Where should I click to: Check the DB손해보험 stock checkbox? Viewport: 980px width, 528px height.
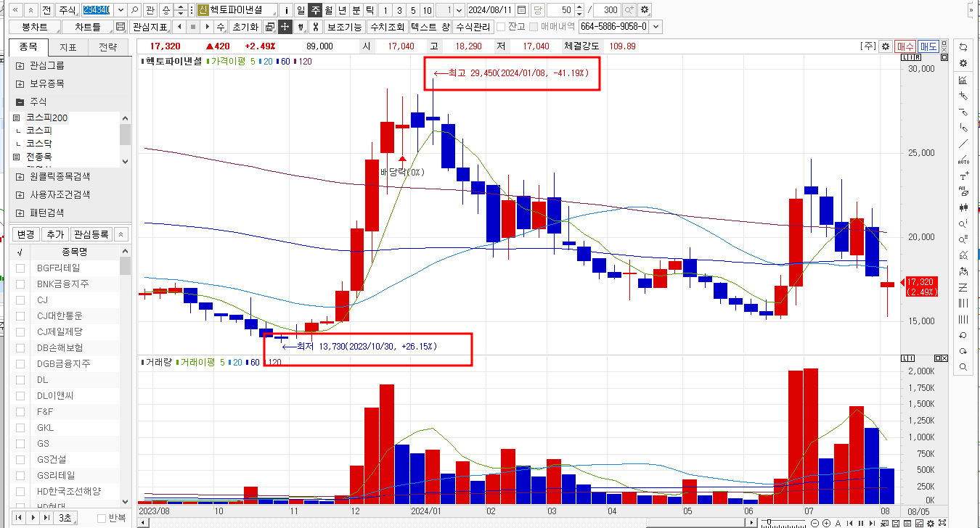pos(20,348)
